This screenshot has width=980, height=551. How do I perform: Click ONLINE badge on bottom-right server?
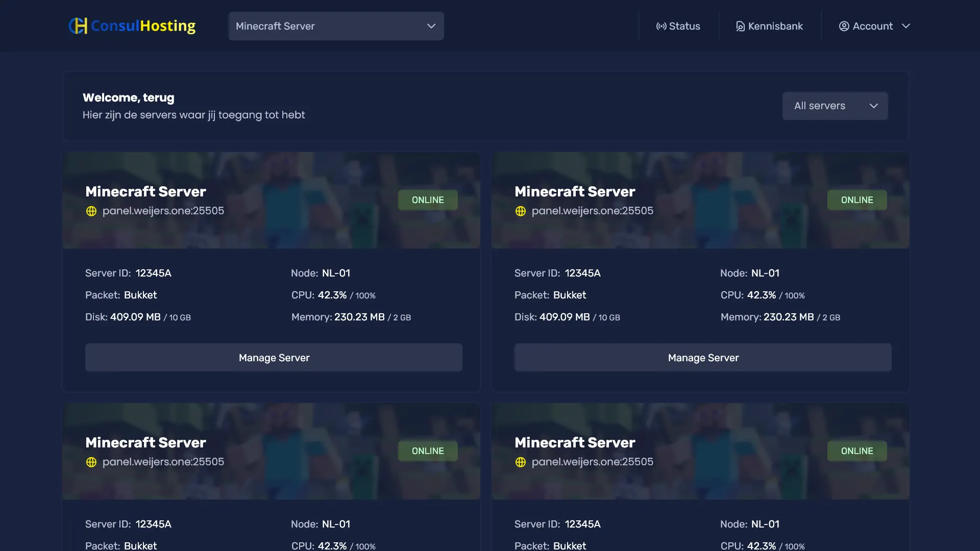pos(857,451)
